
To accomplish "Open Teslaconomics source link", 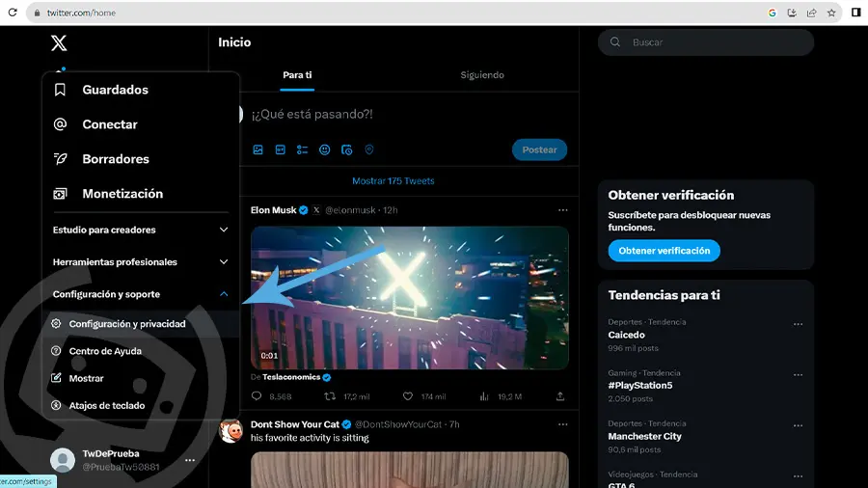I will [x=291, y=377].
